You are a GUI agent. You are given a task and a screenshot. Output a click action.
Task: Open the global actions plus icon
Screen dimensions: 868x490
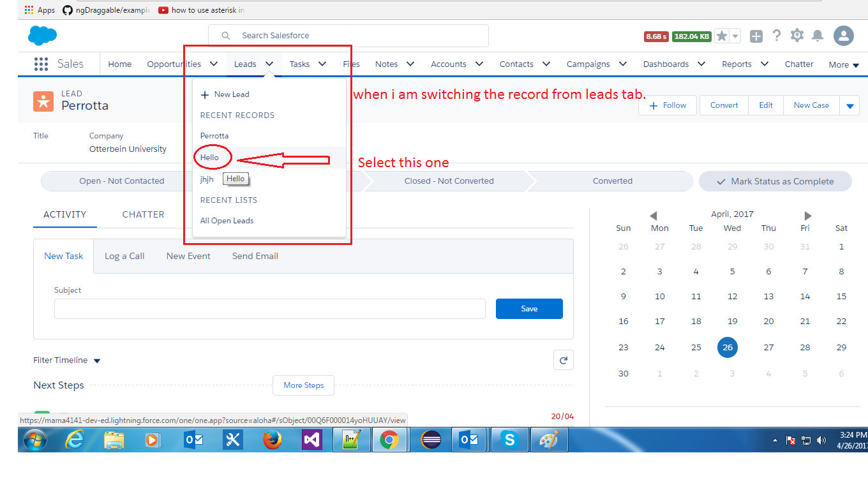tap(756, 36)
